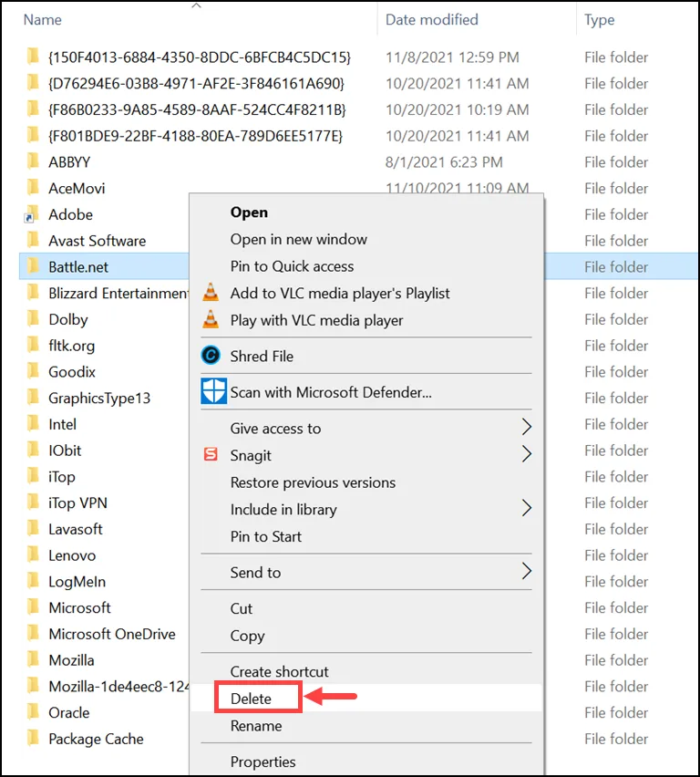Select the Microsoft folder name
This screenshot has width=700, height=777.
pyautogui.click(x=79, y=607)
